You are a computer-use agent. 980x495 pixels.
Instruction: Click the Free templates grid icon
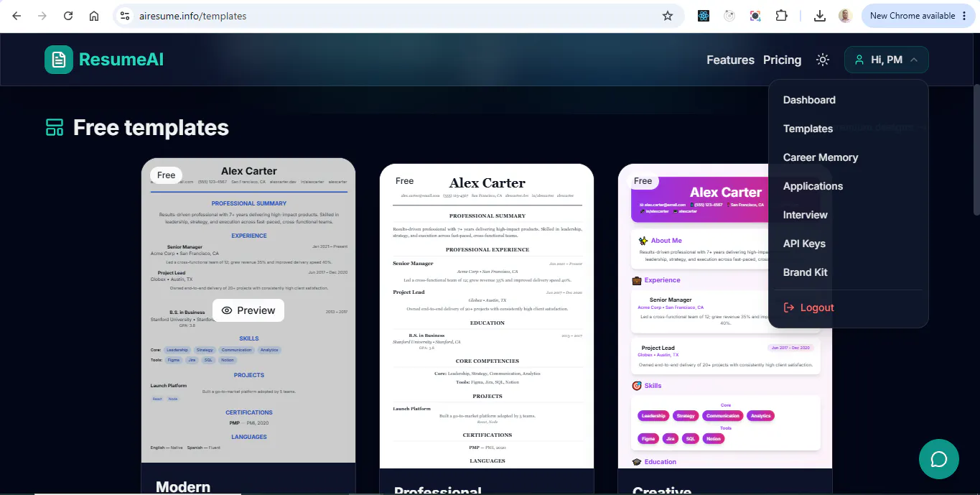55,128
